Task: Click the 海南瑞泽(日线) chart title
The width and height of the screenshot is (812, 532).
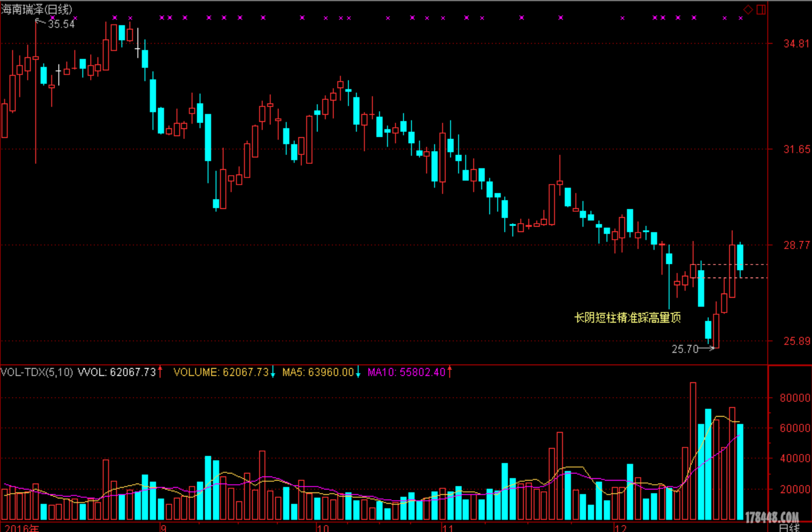Action: [x=37, y=9]
